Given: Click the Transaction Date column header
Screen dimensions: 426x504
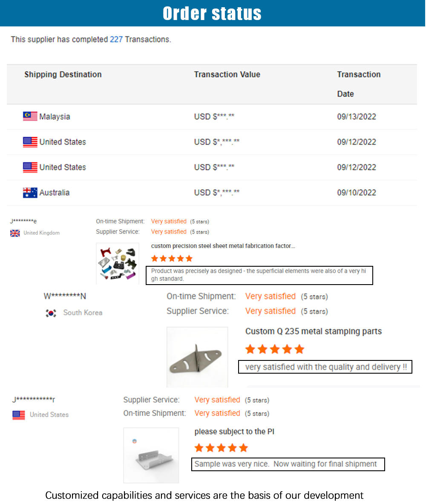Looking at the screenshot, I should [x=359, y=84].
